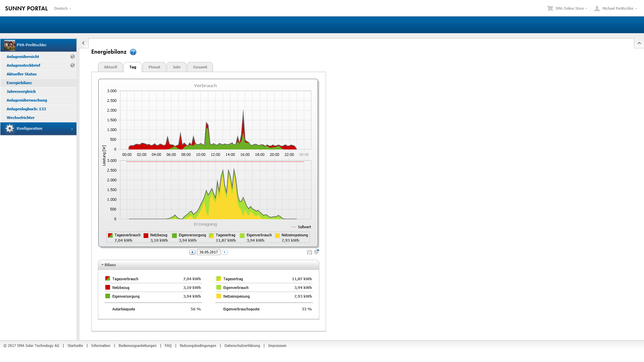Open the Impressum footer link
Screen dimensions: 644x362
coord(277,346)
